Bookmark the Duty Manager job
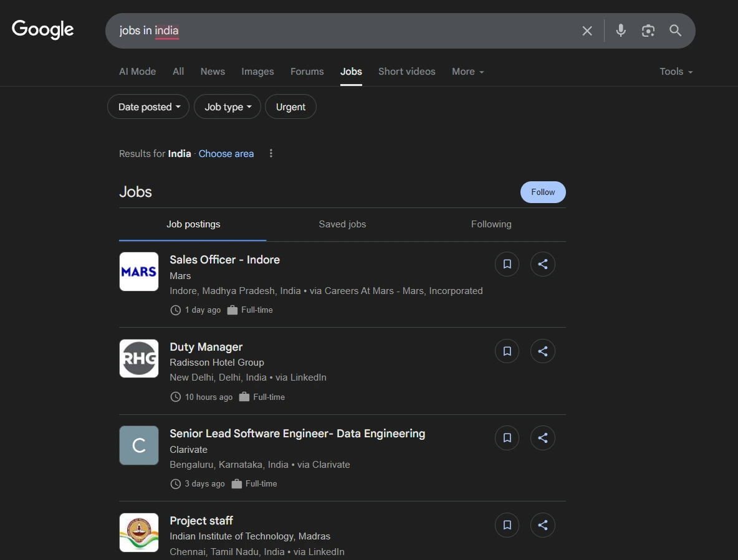The image size is (738, 560). pos(507,351)
